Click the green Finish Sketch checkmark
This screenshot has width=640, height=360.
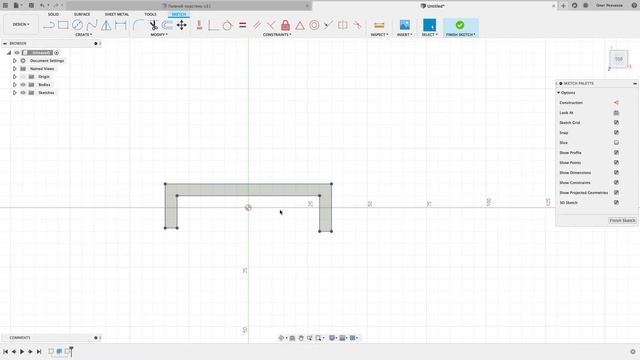[460, 25]
